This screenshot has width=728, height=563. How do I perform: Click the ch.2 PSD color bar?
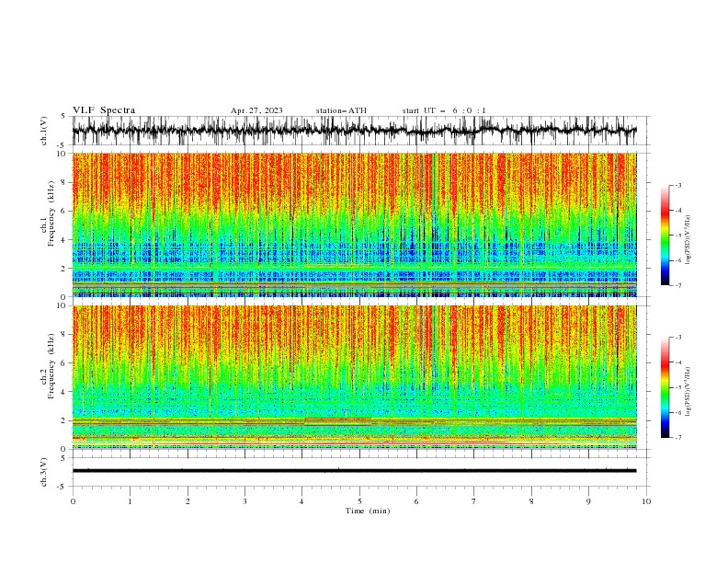pyautogui.click(x=665, y=387)
